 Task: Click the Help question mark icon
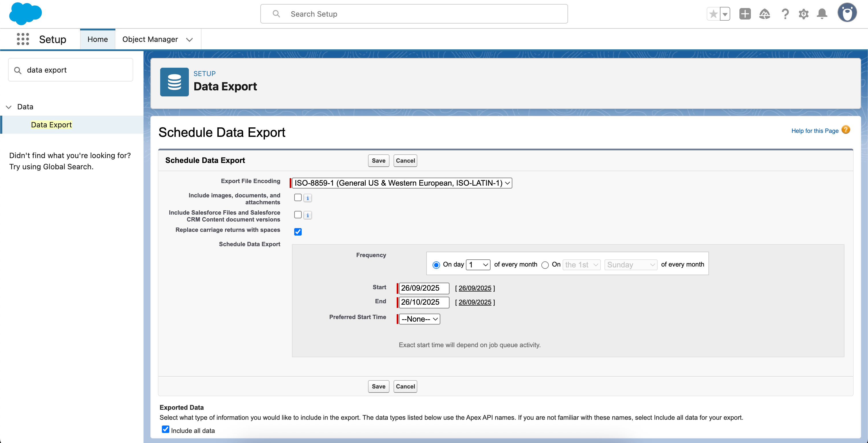pos(785,14)
